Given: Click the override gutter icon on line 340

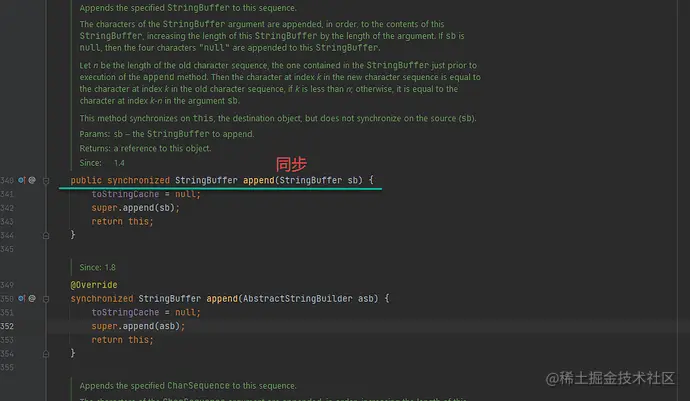Looking at the screenshot, I should coord(22,180).
